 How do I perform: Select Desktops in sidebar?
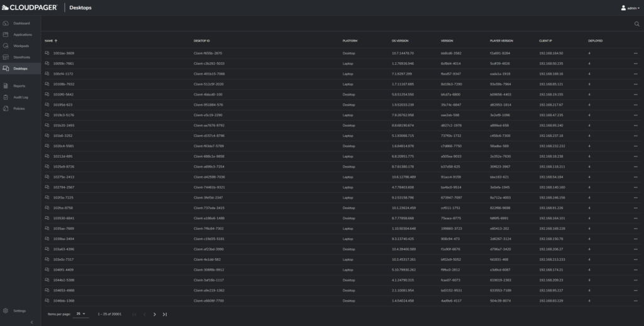pyautogui.click(x=20, y=68)
